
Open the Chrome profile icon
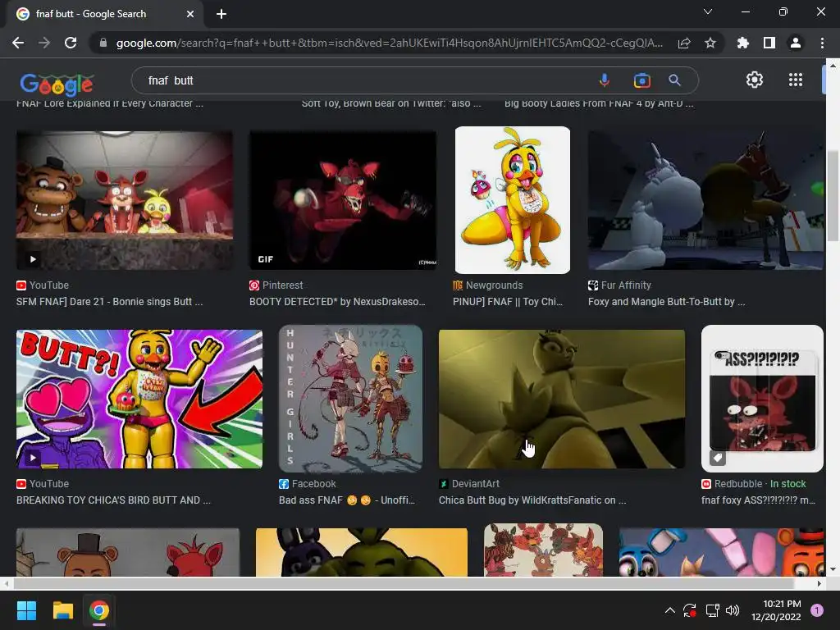[x=796, y=43]
